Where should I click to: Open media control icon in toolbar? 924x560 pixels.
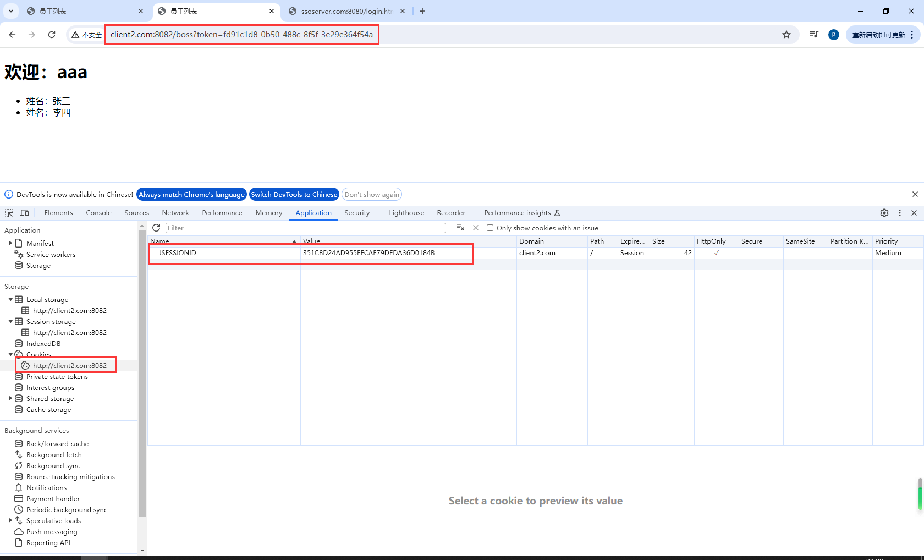[814, 35]
